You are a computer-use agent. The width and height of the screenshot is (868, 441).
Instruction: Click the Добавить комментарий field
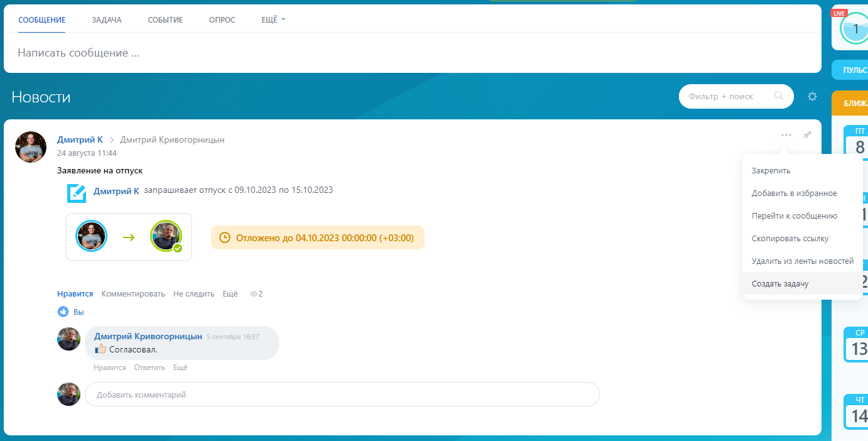342,395
